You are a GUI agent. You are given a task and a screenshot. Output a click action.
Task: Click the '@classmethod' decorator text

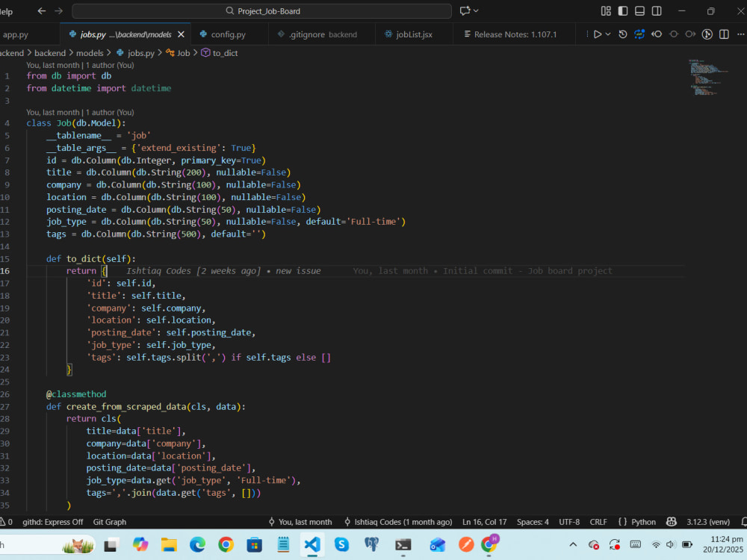(76, 394)
